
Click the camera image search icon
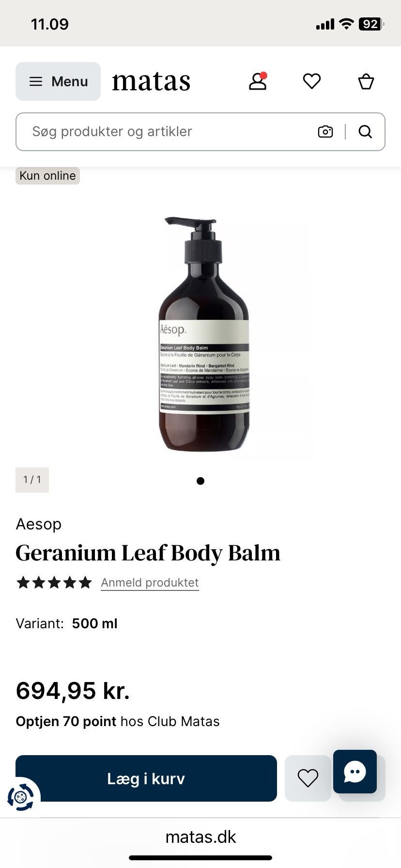tap(325, 132)
